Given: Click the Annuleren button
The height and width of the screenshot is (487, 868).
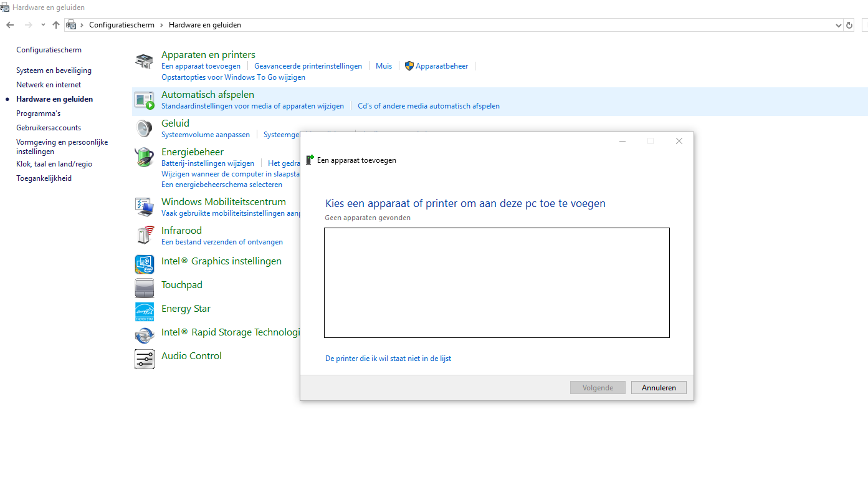Looking at the screenshot, I should [659, 388].
